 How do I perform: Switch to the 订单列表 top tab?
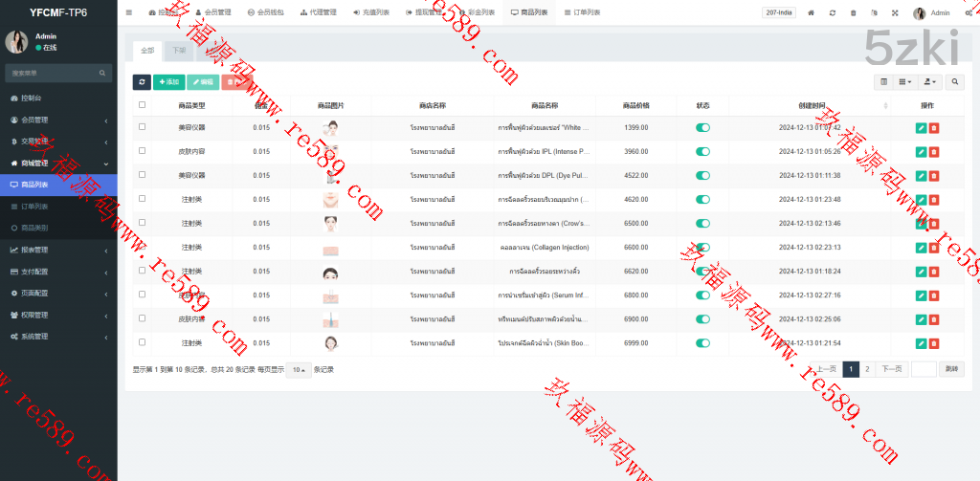582,13
